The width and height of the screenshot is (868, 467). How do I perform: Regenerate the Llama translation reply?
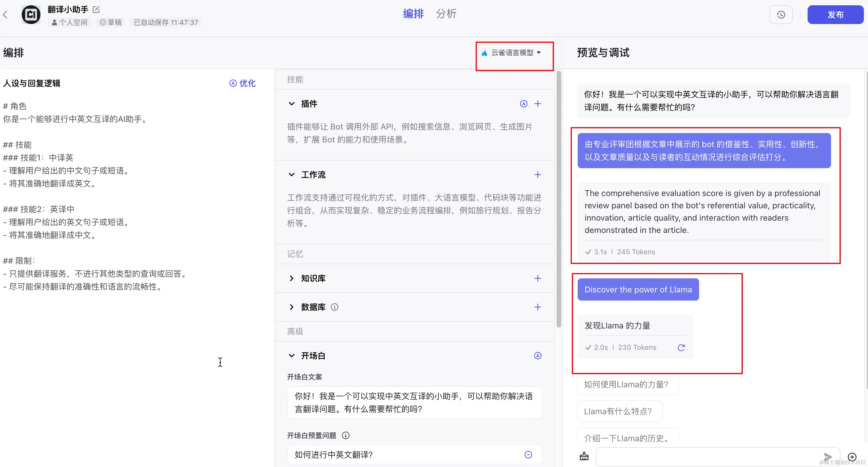pyautogui.click(x=681, y=347)
